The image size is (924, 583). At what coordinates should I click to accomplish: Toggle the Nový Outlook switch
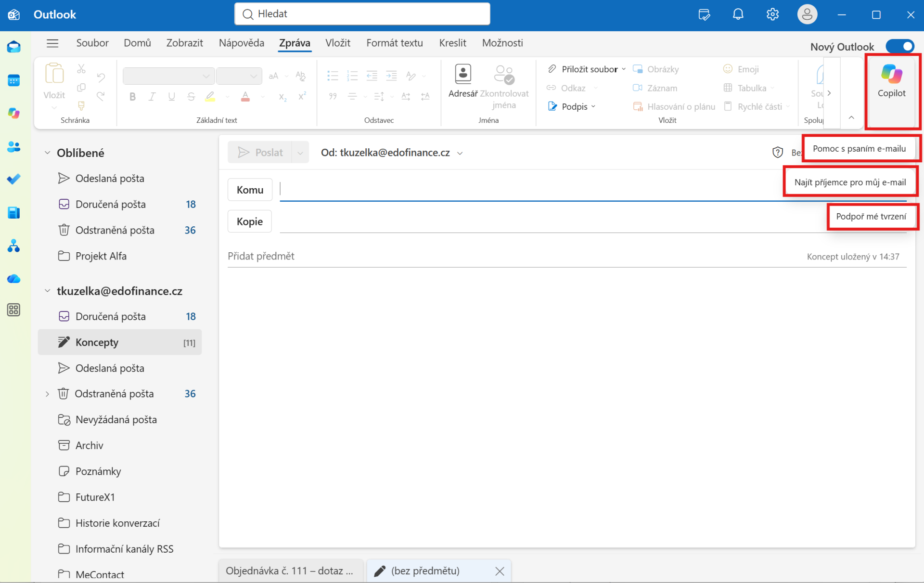point(899,46)
